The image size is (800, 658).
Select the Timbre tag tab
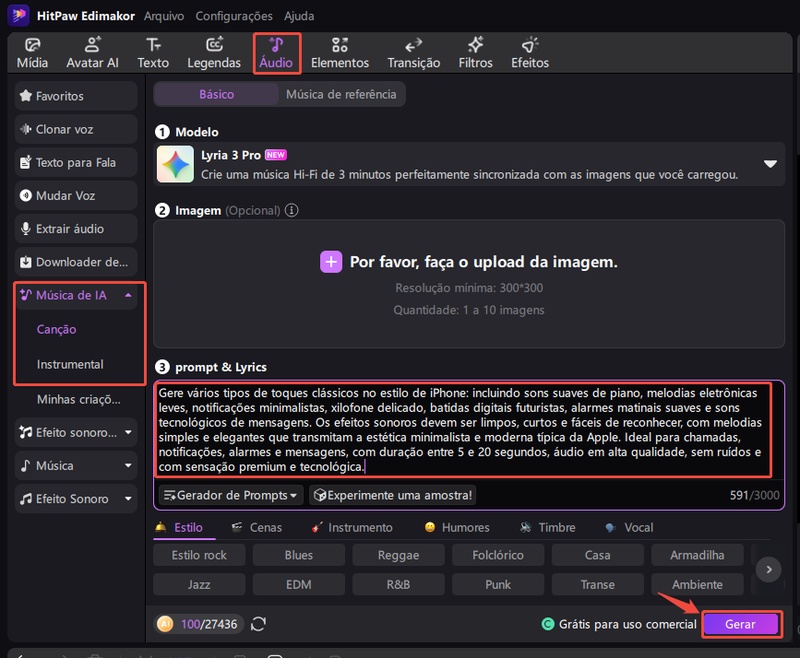coord(547,527)
